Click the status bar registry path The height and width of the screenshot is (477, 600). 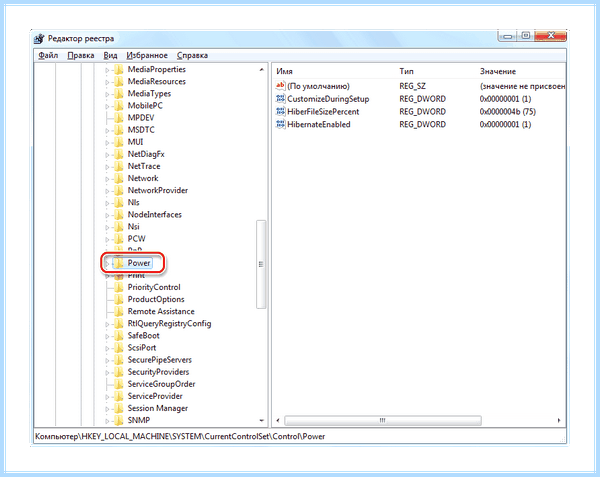coord(180,436)
